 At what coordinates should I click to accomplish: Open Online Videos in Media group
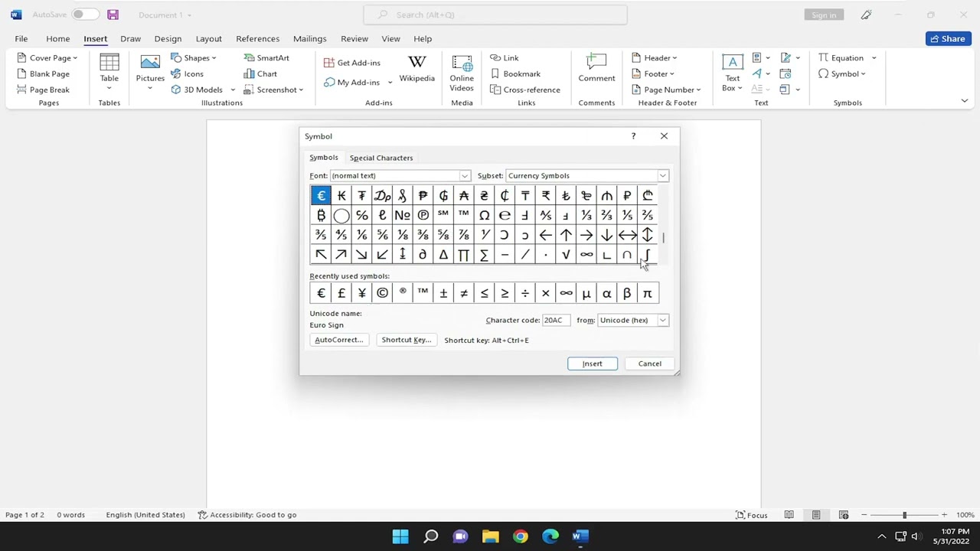462,73
